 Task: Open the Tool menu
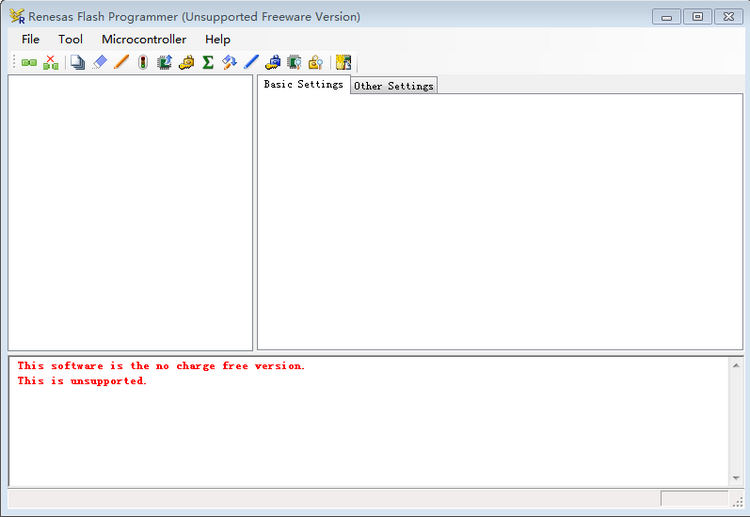70,39
